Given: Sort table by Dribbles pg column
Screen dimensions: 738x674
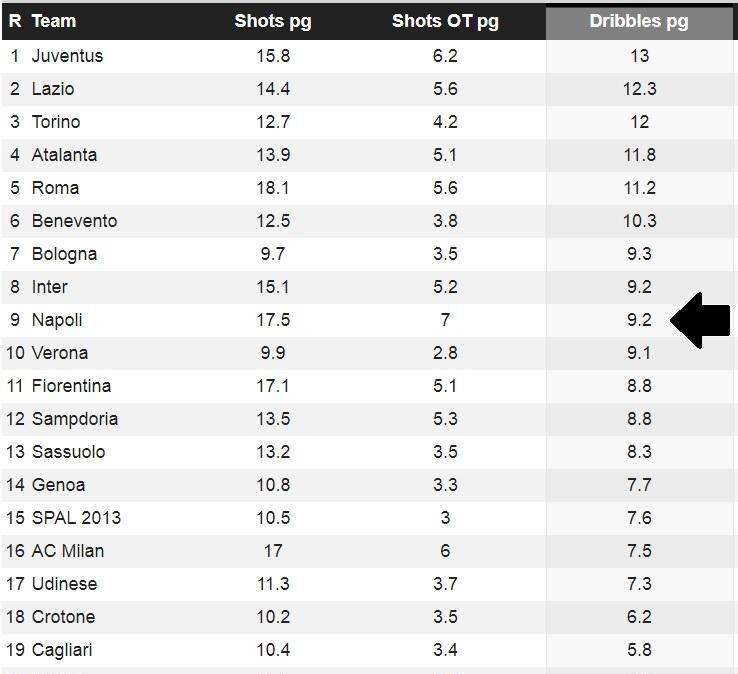Looking at the screenshot, I should click(x=639, y=21).
